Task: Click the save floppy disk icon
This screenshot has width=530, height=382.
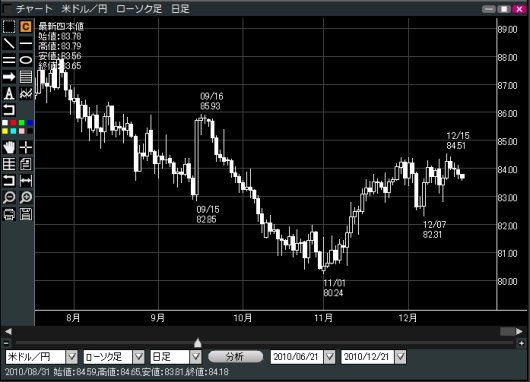Action: pos(26,214)
